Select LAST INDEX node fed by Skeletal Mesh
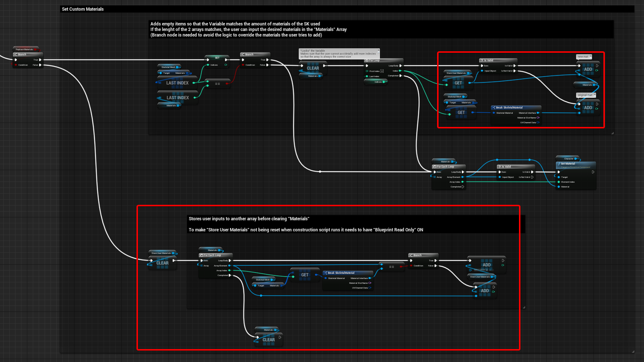The width and height of the screenshot is (644, 362). pos(177,83)
